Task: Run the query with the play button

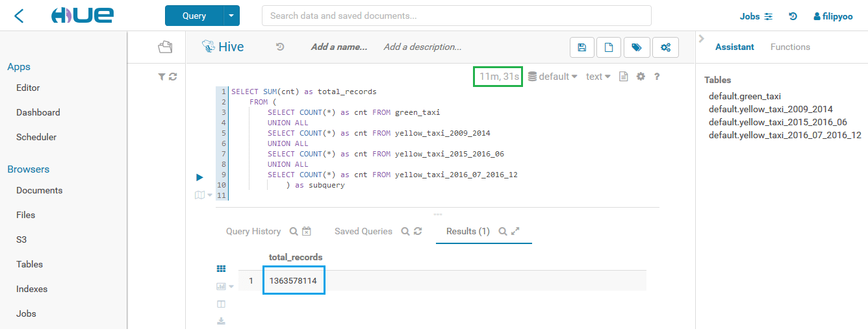Action: (x=200, y=177)
